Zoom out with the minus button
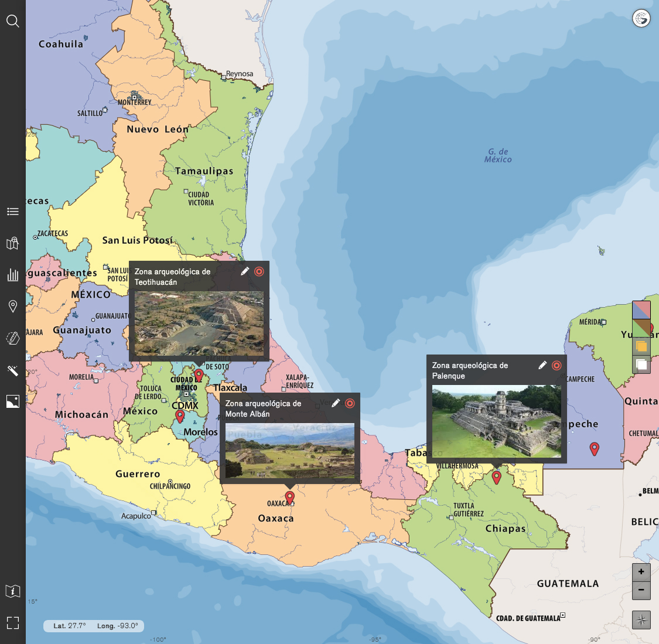 coord(641,590)
